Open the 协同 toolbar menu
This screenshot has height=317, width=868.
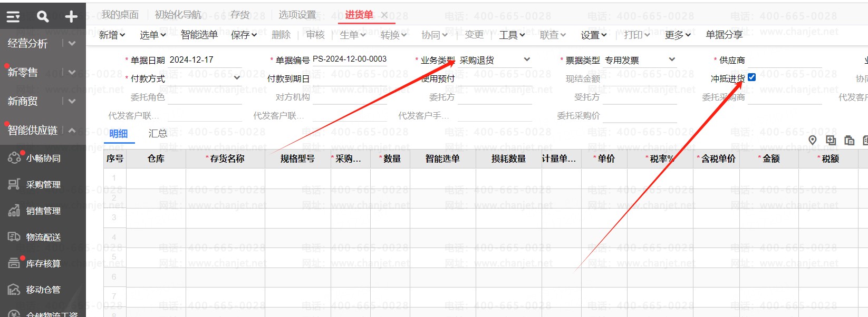pos(435,35)
